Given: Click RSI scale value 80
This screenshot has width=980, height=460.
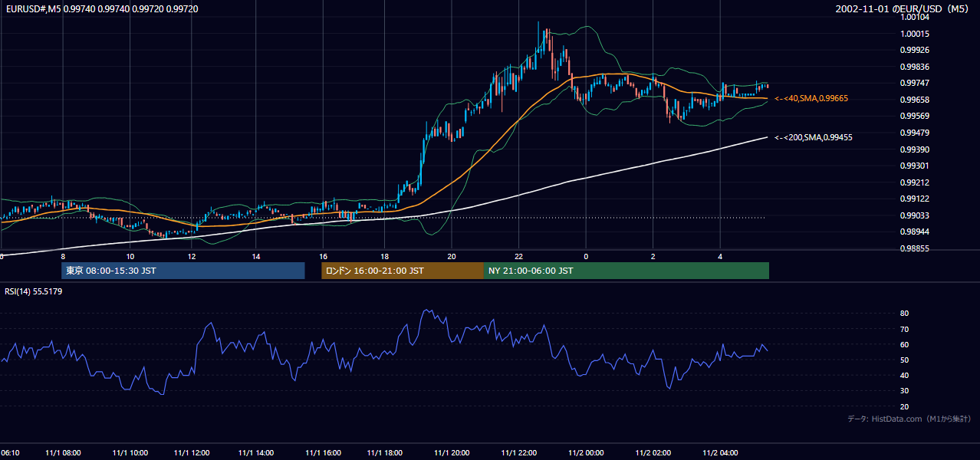Looking at the screenshot, I should (x=905, y=314).
